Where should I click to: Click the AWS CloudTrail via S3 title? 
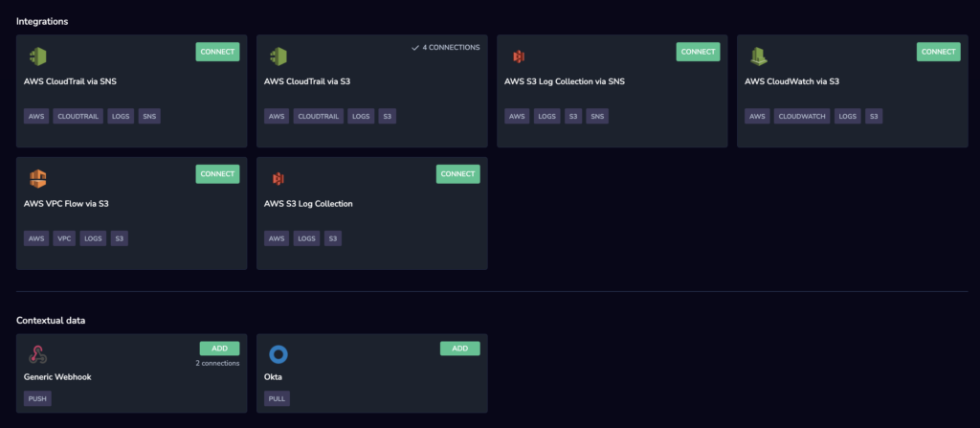click(307, 81)
